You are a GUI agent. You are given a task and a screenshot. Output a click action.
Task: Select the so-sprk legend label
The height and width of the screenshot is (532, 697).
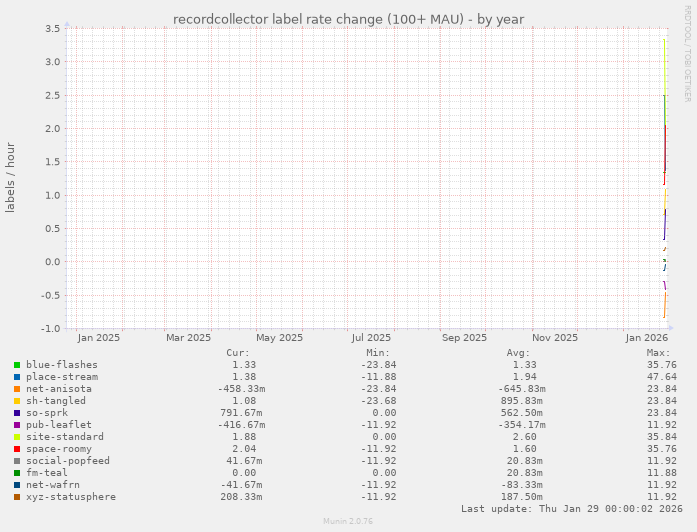(47, 413)
